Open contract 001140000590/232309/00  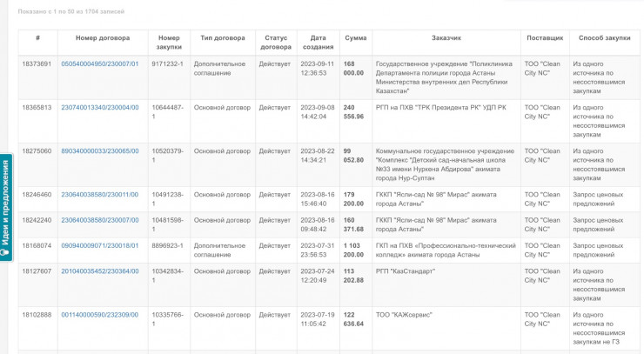pyautogui.click(x=99, y=314)
